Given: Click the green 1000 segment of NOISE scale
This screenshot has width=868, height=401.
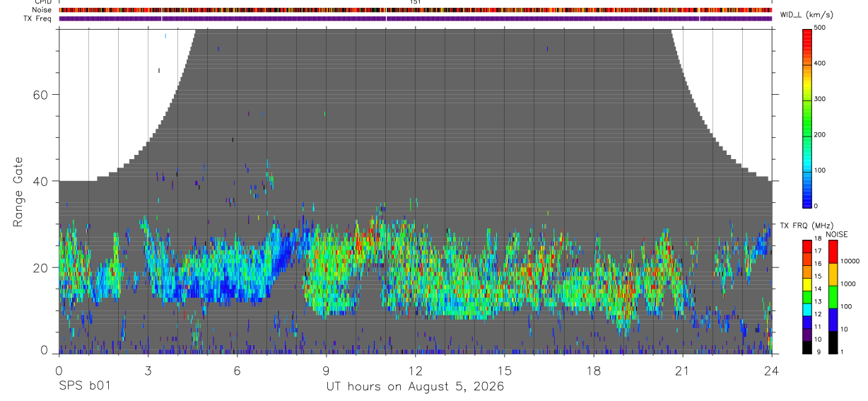Looking at the screenshot, I should point(832,296).
